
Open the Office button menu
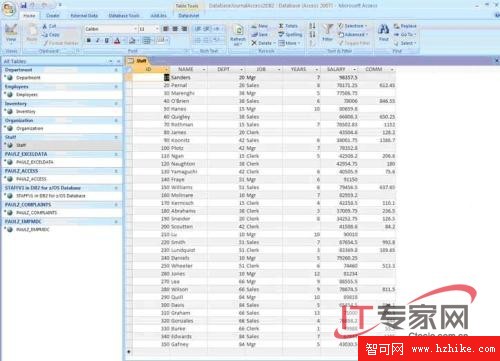pyautogui.click(x=9, y=9)
